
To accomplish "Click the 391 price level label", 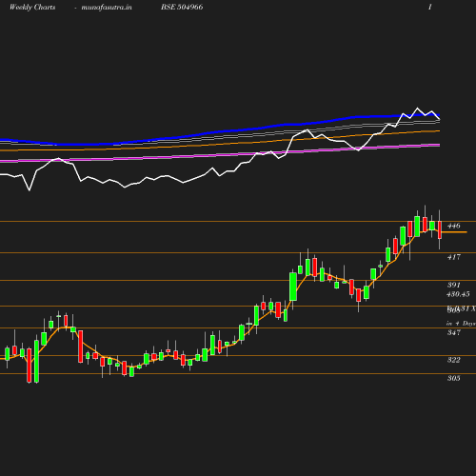I will [x=454, y=285].
